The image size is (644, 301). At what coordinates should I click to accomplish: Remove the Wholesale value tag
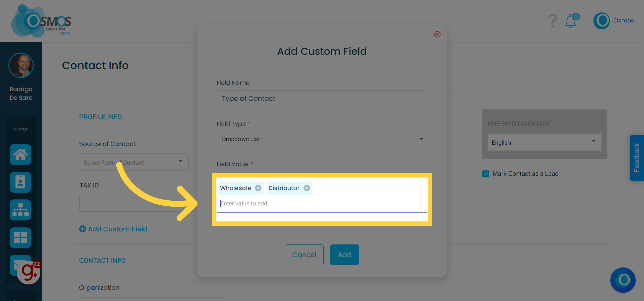(258, 188)
